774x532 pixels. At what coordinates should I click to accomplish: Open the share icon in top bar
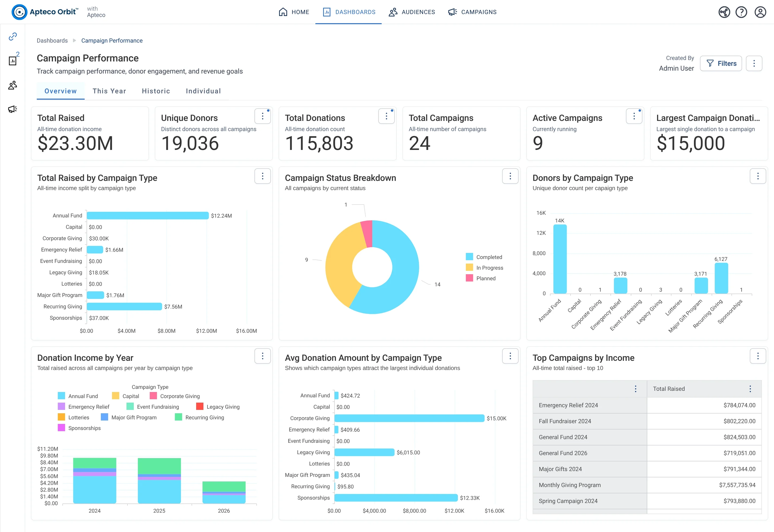click(x=724, y=12)
